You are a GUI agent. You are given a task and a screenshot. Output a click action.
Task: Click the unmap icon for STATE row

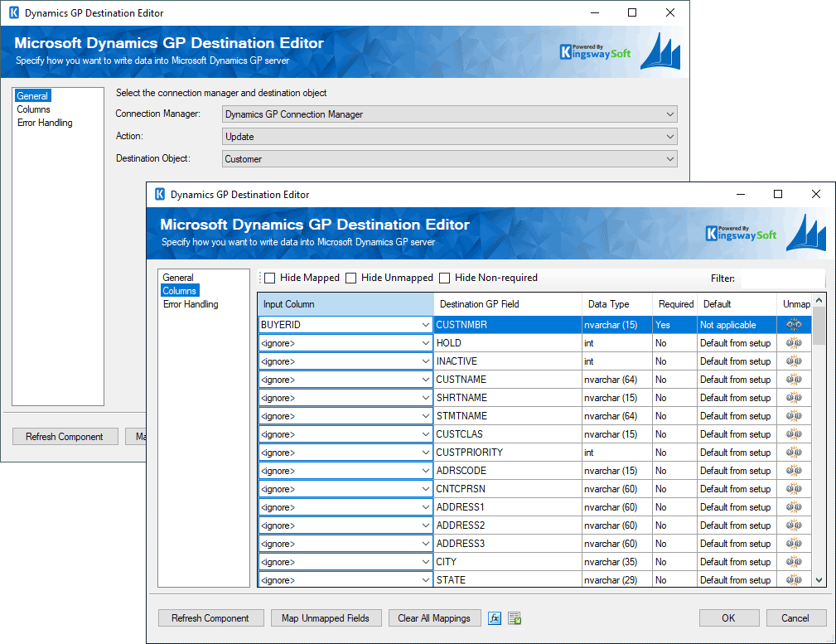tap(794, 580)
